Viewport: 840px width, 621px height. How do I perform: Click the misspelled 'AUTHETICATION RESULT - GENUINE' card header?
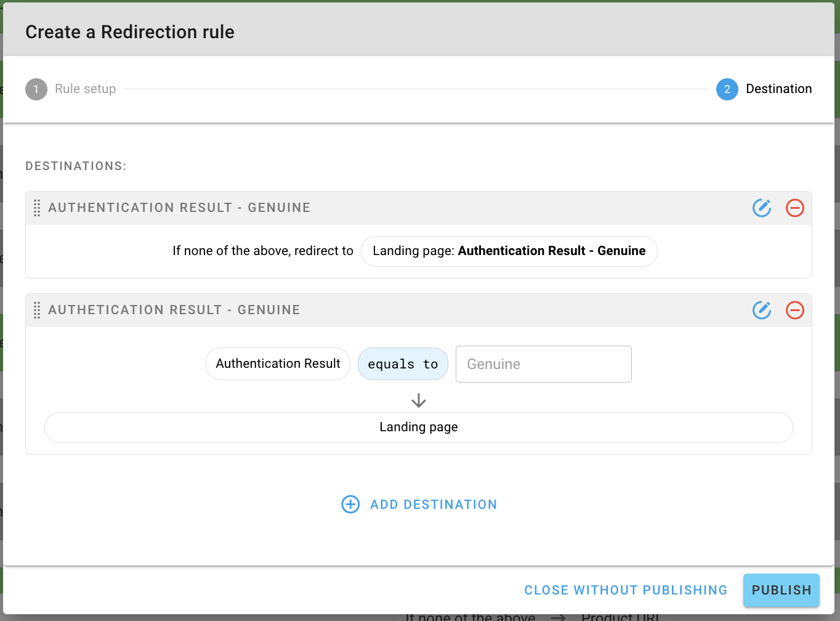pos(174,310)
